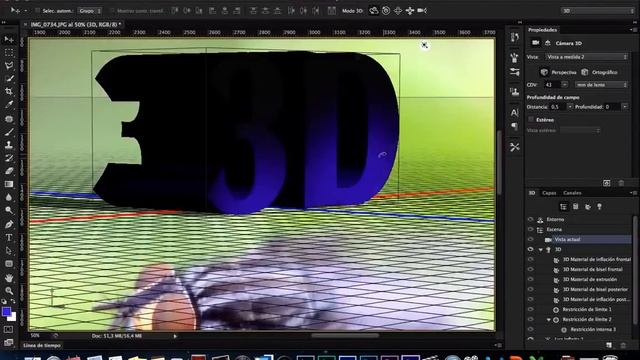Open the Profundidad value arrow
The image size is (640, 360).
click(x=625, y=107)
